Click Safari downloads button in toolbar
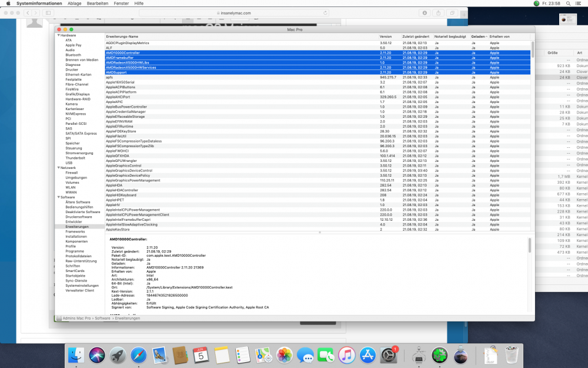The height and width of the screenshot is (368, 588). tap(425, 13)
